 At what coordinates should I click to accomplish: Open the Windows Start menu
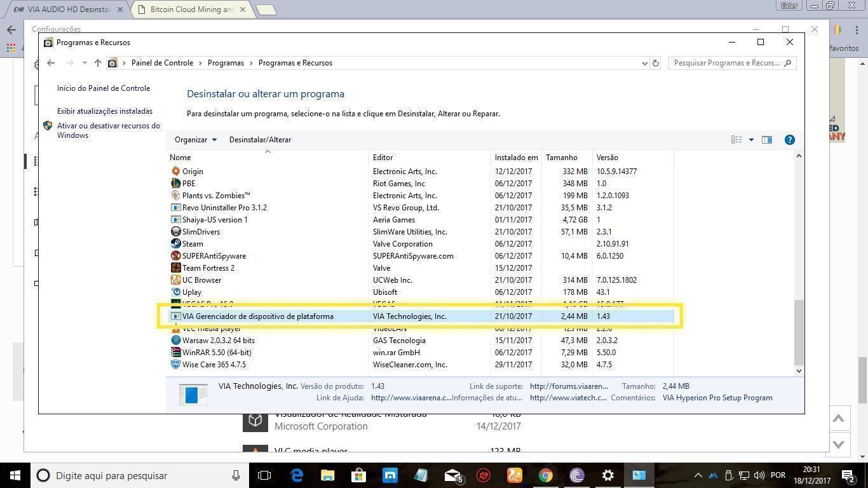coord(15,475)
